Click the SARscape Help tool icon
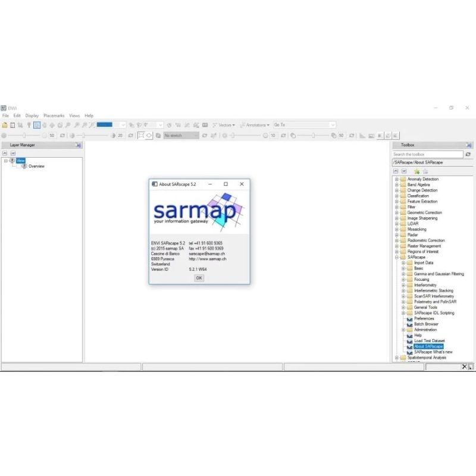This screenshot has height=476, width=476. (x=409, y=335)
